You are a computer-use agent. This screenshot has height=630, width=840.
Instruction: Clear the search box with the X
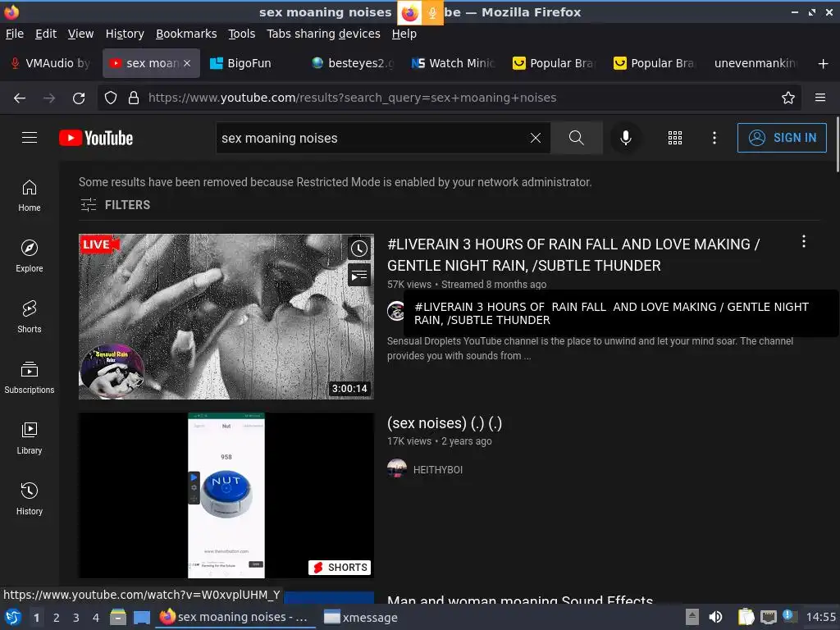pyautogui.click(x=535, y=138)
